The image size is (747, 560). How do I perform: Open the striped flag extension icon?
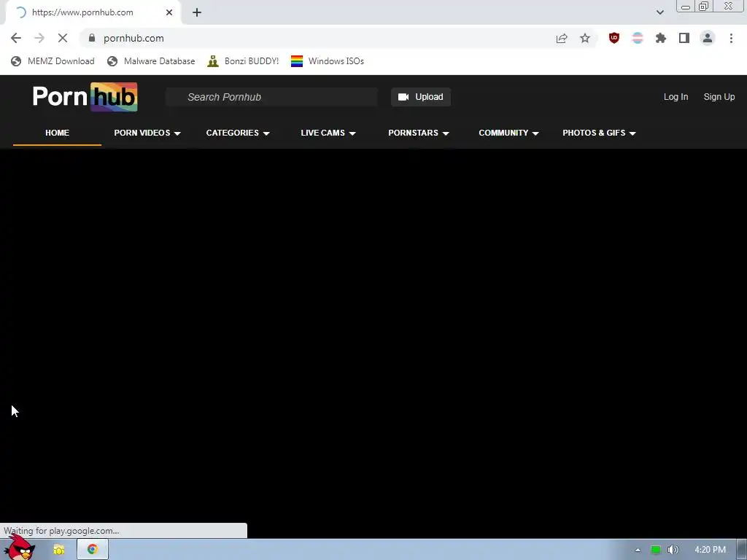(638, 38)
